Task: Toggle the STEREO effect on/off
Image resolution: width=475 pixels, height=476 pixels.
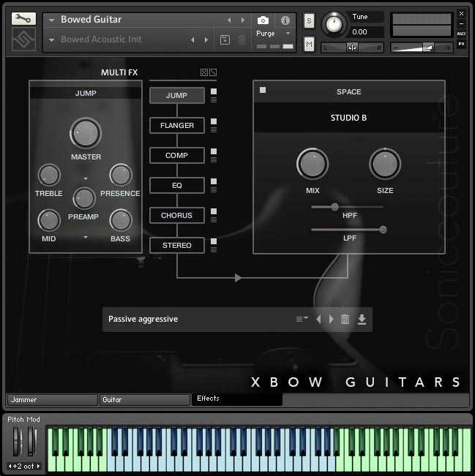Action: pyautogui.click(x=214, y=241)
